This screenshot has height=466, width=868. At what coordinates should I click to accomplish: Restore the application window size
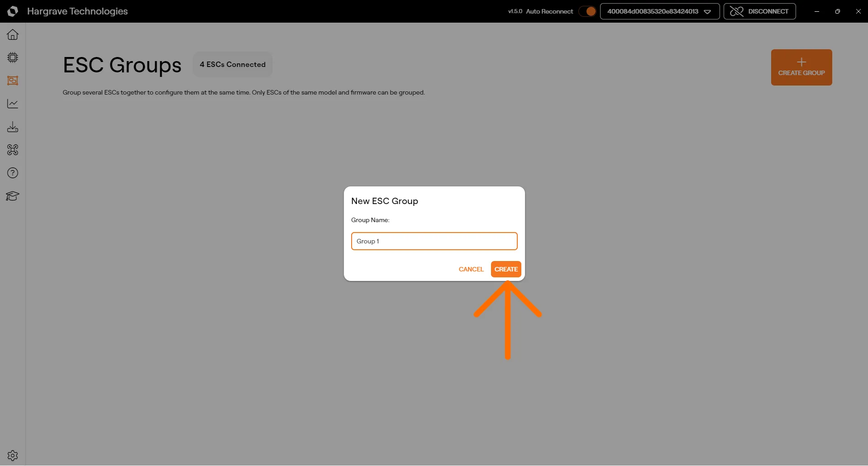(x=838, y=11)
